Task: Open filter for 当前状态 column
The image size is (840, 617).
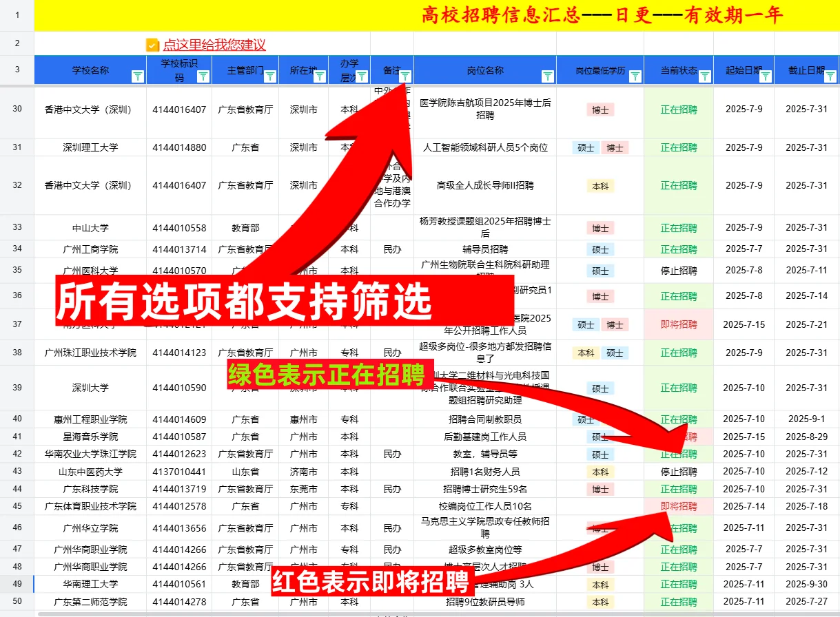Action: click(x=705, y=76)
